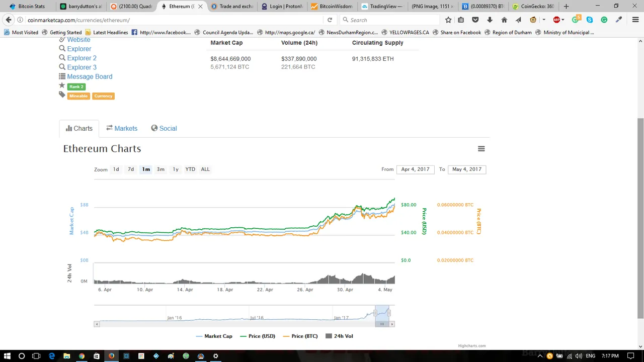Viewport: 644px width, 362px height.
Task: Open a new browser tab
Action: (566, 7)
